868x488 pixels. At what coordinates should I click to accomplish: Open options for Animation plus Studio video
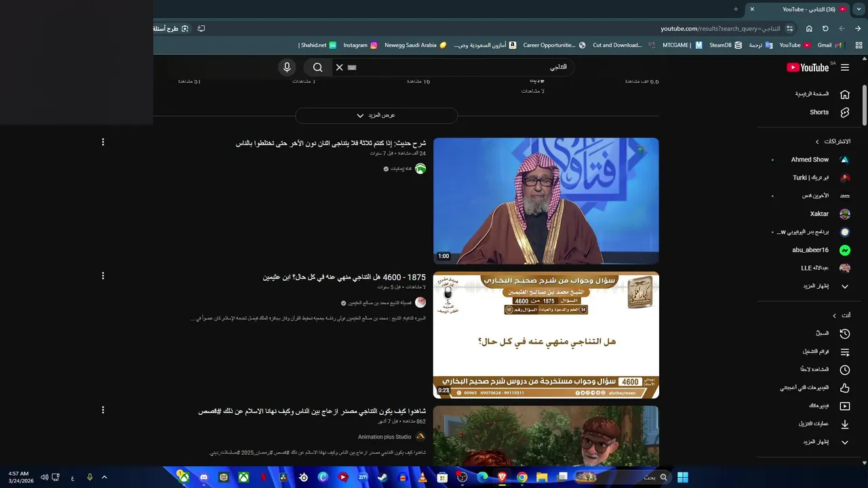(x=103, y=410)
